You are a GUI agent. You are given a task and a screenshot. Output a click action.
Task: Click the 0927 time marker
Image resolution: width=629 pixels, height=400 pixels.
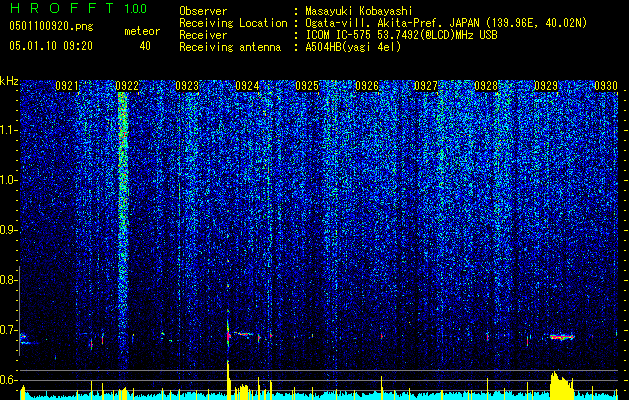[426, 86]
